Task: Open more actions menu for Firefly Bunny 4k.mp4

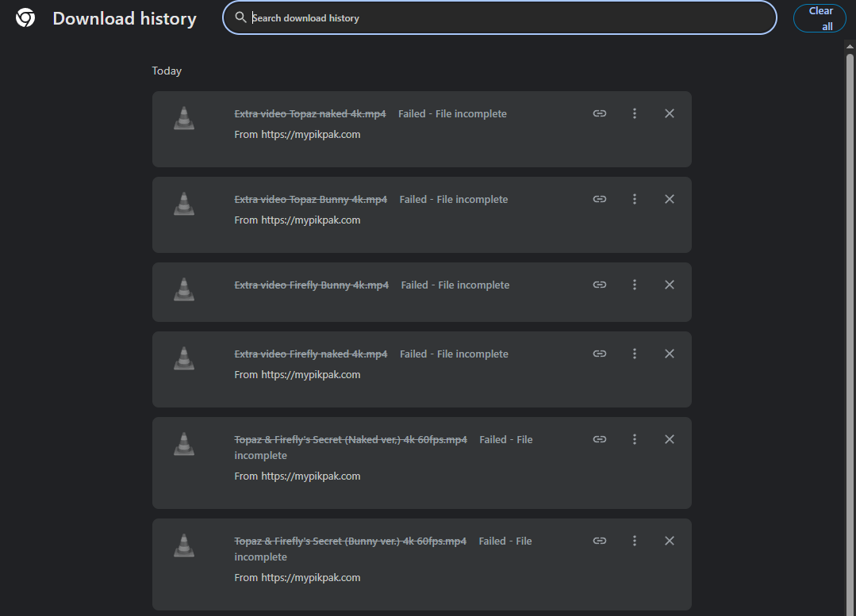Action: click(x=635, y=285)
